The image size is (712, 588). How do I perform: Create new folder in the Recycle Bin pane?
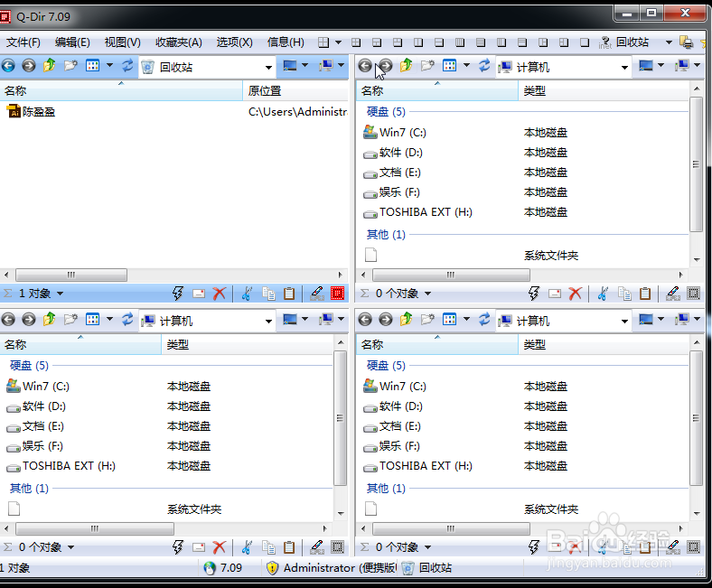point(70,66)
